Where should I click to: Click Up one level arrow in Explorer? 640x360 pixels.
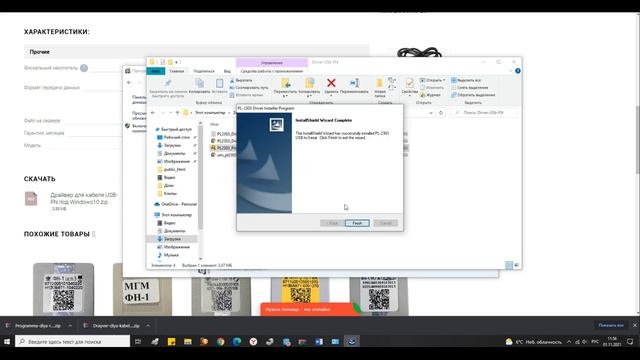click(177, 113)
